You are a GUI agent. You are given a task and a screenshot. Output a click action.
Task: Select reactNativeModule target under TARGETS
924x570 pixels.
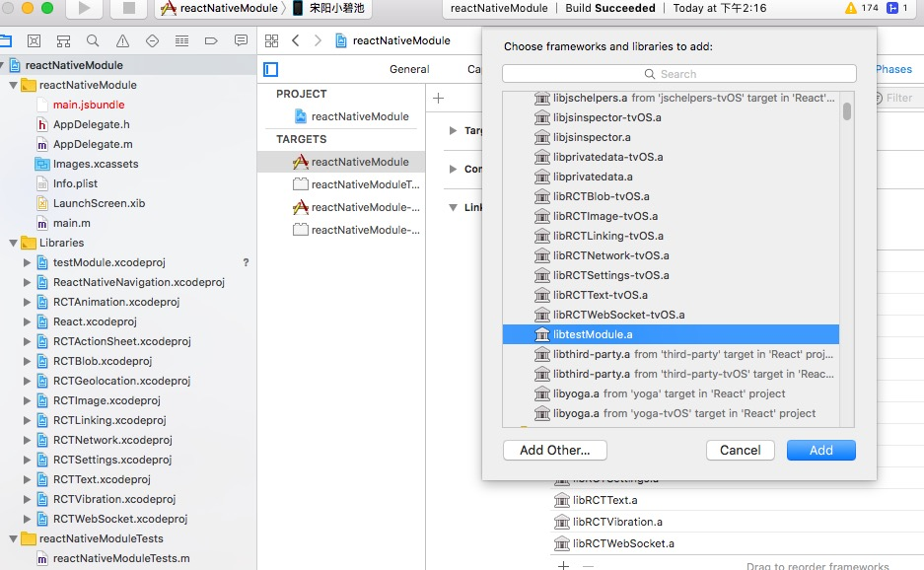point(360,162)
